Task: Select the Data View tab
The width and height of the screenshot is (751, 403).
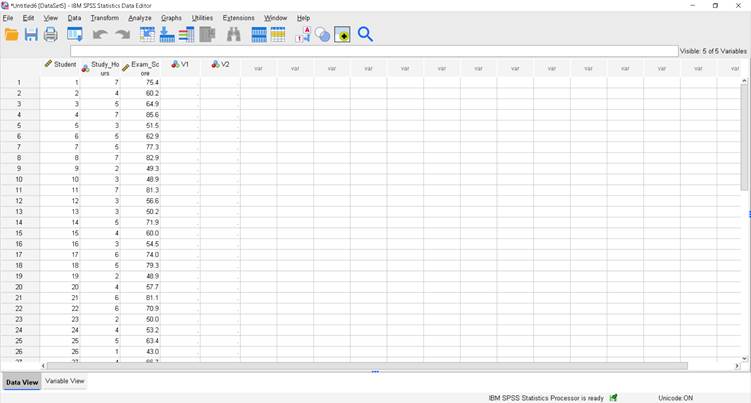Action: point(22,382)
